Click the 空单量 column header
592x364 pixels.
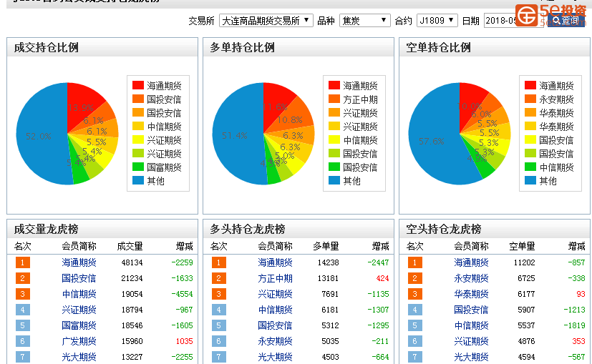(522, 246)
